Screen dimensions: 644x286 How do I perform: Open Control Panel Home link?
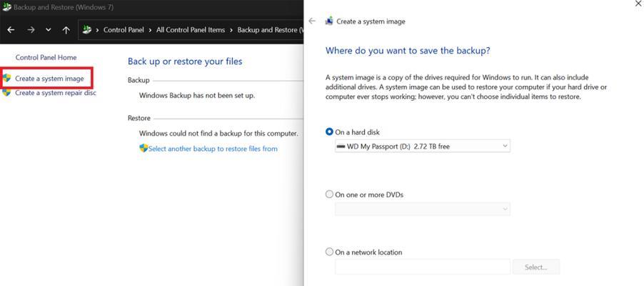(x=46, y=57)
